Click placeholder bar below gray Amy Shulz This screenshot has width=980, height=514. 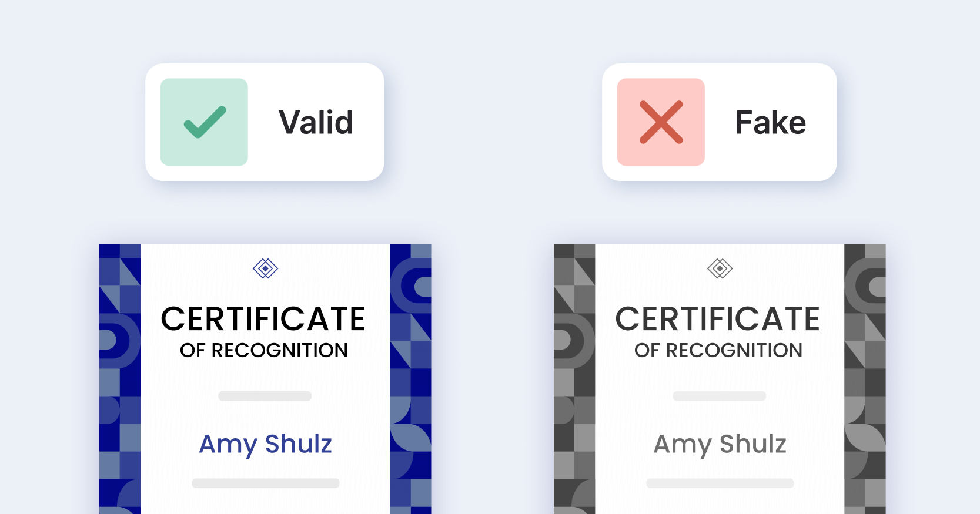720,483
